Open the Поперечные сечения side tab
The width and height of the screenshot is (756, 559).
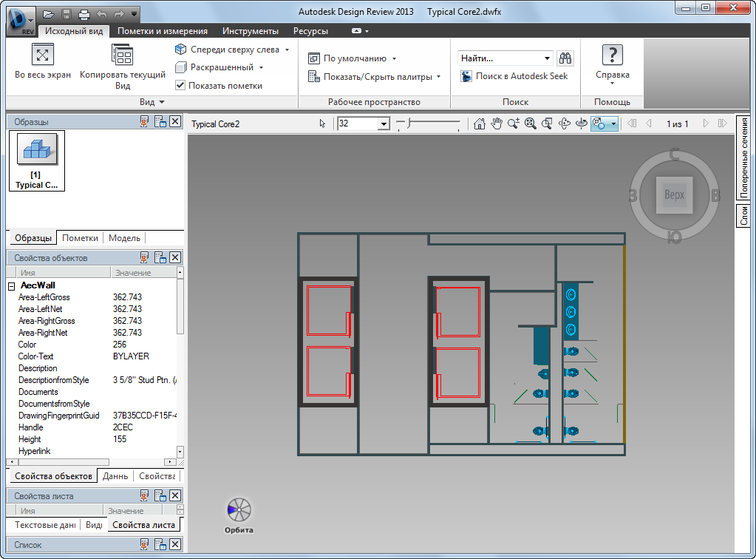744,157
